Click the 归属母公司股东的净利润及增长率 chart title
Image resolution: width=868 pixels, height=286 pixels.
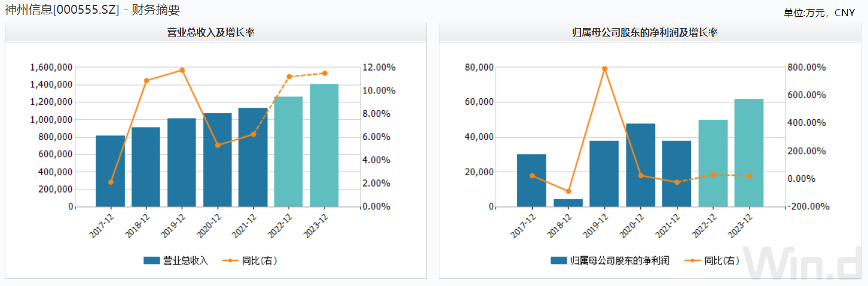coord(644,33)
